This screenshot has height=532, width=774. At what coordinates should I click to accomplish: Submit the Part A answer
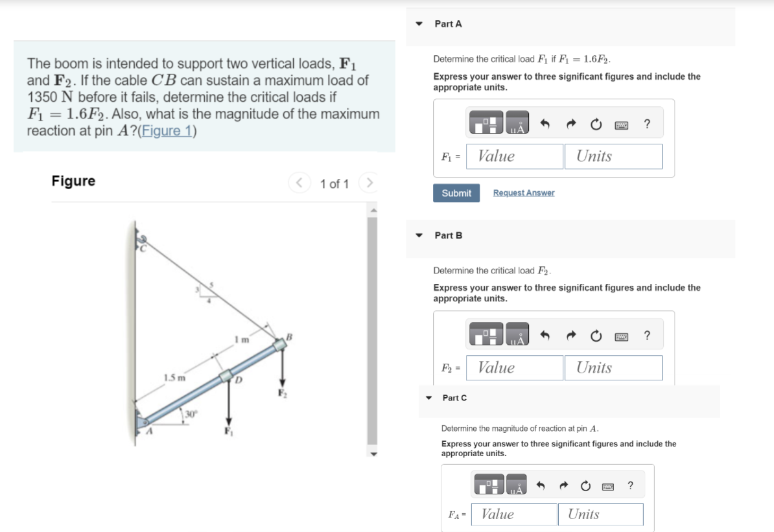click(x=456, y=192)
